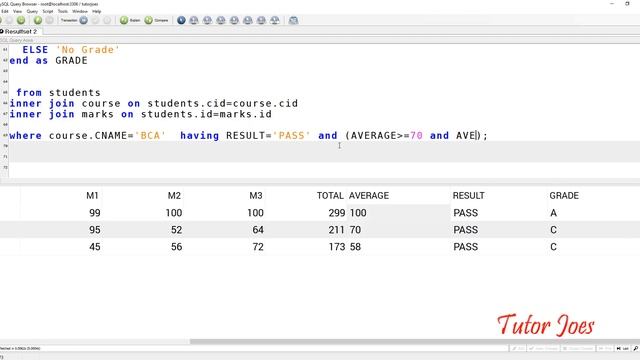Click the GRADE column header
This screenshot has width=640, height=360.
point(564,196)
